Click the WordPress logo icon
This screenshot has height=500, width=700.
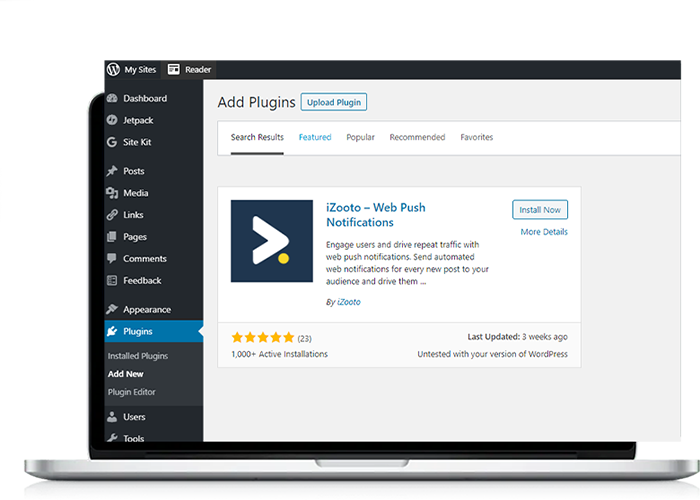113,69
